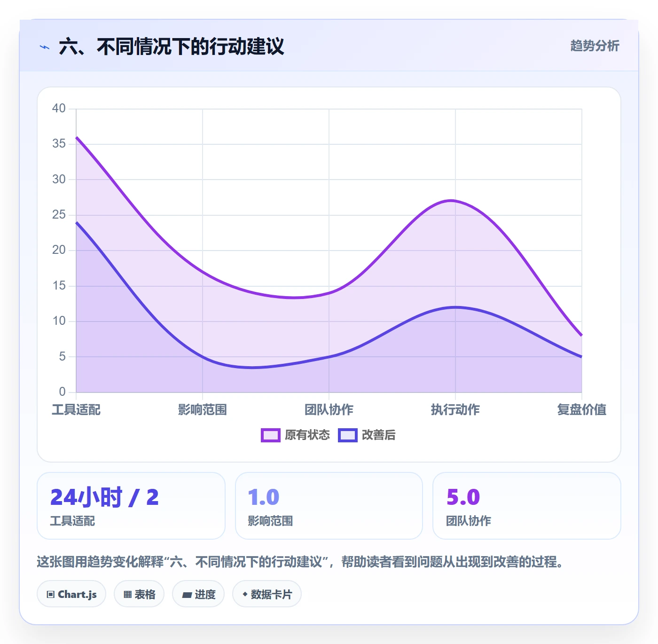The image size is (658, 644).
Task: Click the bar icon in the 进度 tag
Action: tap(187, 595)
